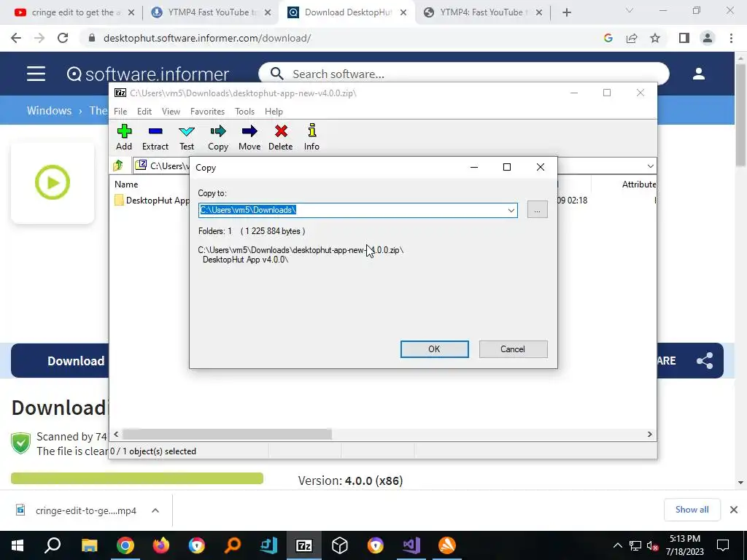Screen dimensions: 747x560
Task: Click the muted volume tray icon
Action: click(653, 545)
